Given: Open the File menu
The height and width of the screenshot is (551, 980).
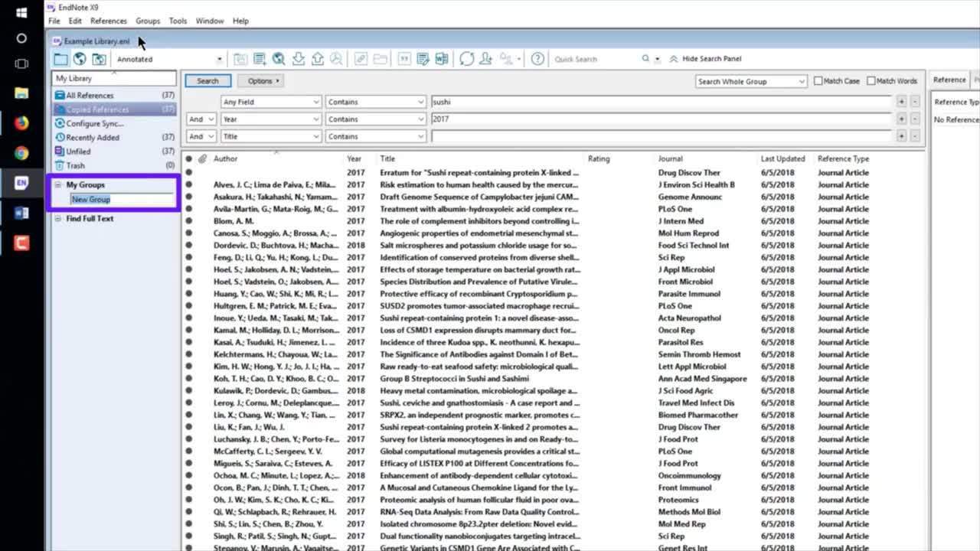Looking at the screenshot, I should tap(54, 21).
